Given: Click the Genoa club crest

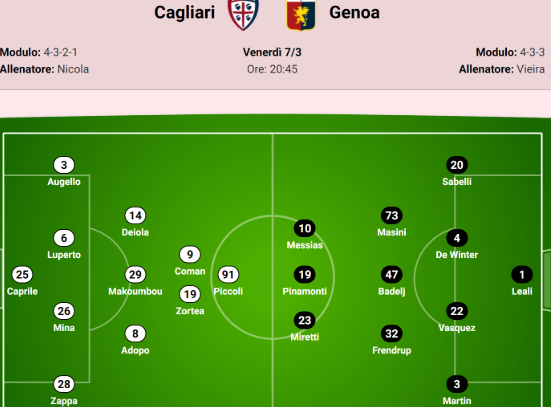Looking at the screenshot, I should tap(301, 15).
